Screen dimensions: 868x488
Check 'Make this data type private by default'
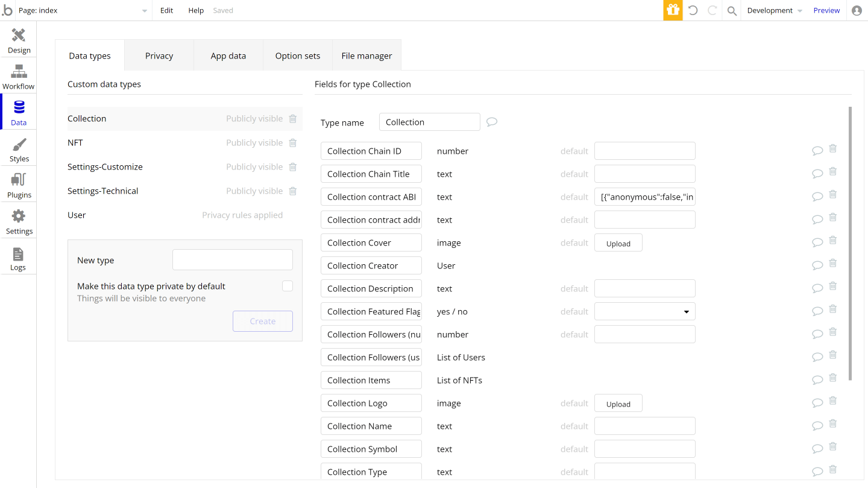pyautogui.click(x=288, y=285)
